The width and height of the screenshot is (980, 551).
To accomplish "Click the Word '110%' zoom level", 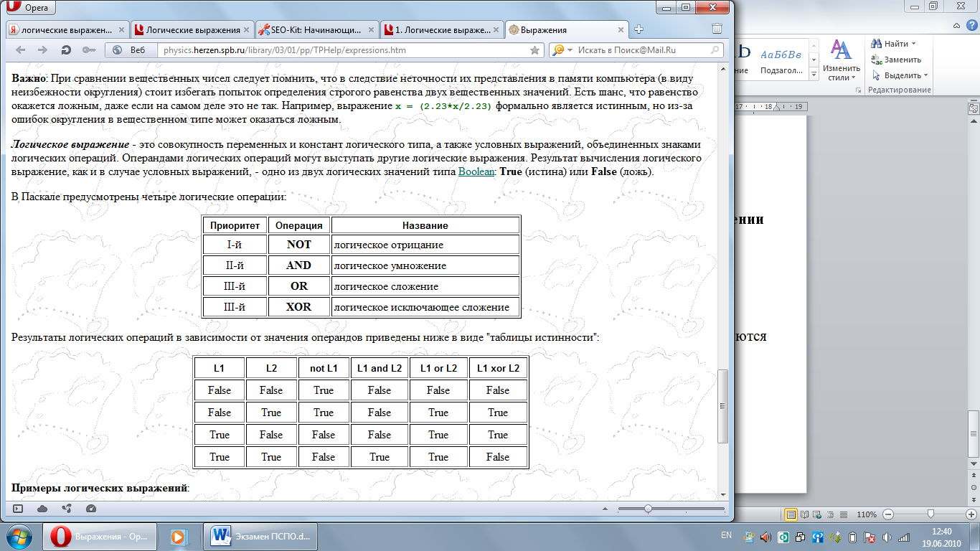I will pos(867,514).
